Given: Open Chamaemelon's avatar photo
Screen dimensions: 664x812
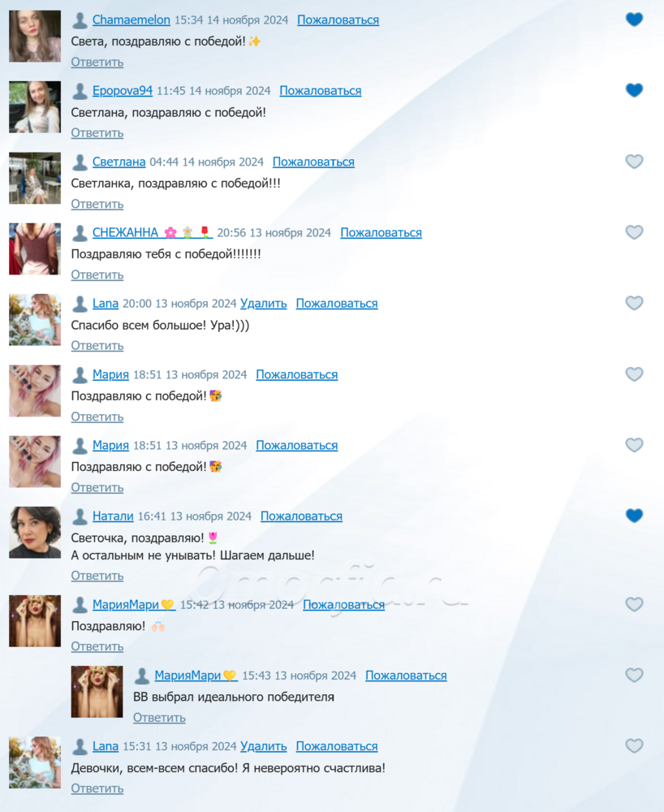Looking at the screenshot, I should click(x=35, y=37).
